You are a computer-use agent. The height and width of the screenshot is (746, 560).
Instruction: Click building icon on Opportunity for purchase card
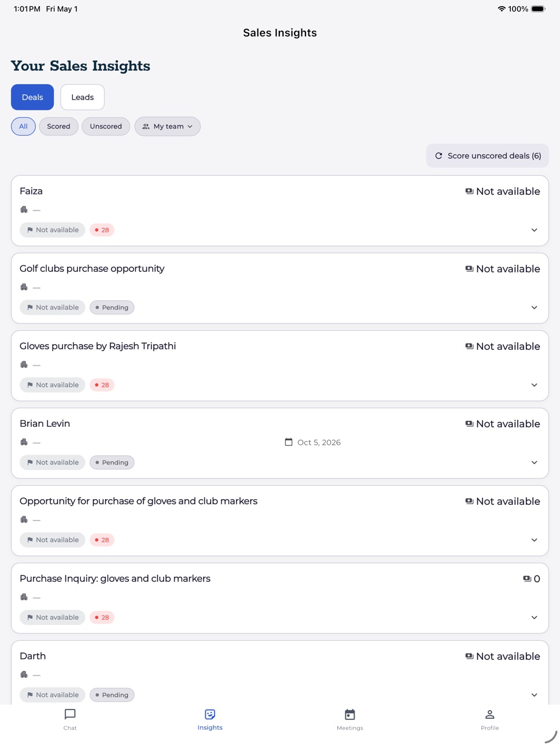24,520
